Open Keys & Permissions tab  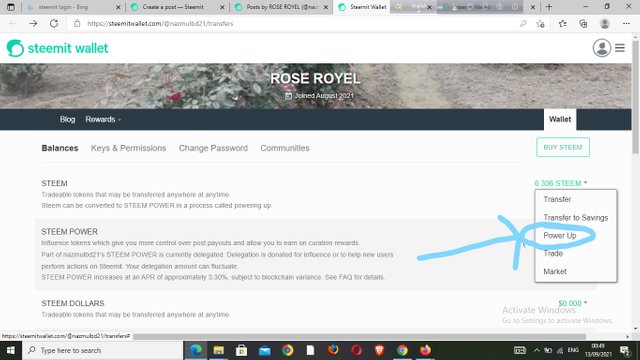tap(128, 148)
